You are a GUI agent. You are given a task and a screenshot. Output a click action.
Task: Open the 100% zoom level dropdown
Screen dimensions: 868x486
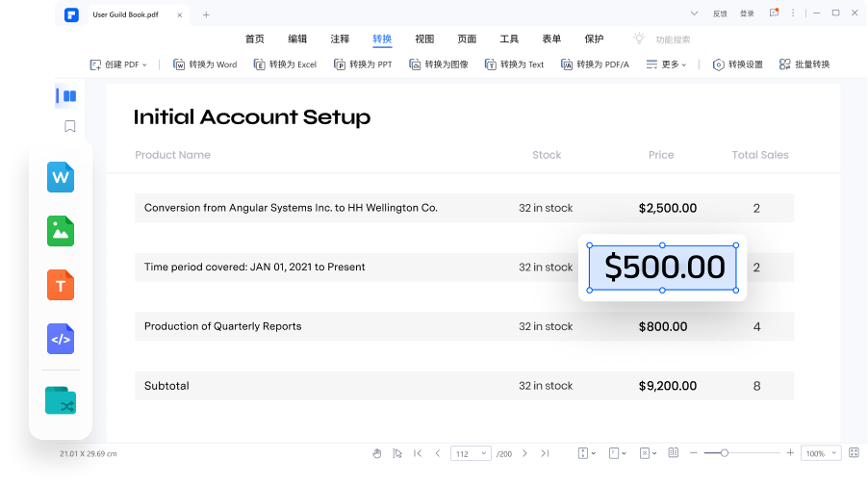point(819,453)
